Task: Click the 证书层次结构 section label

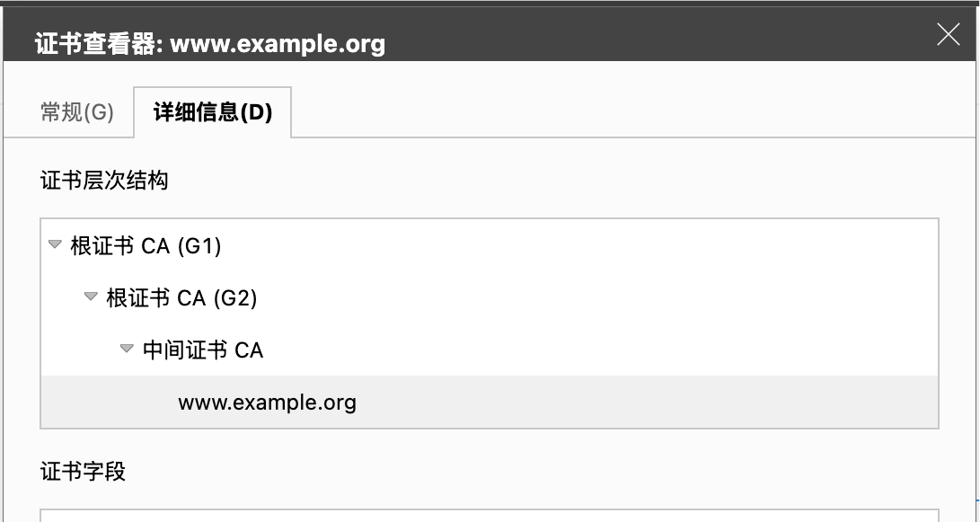Action: [x=104, y=181]
